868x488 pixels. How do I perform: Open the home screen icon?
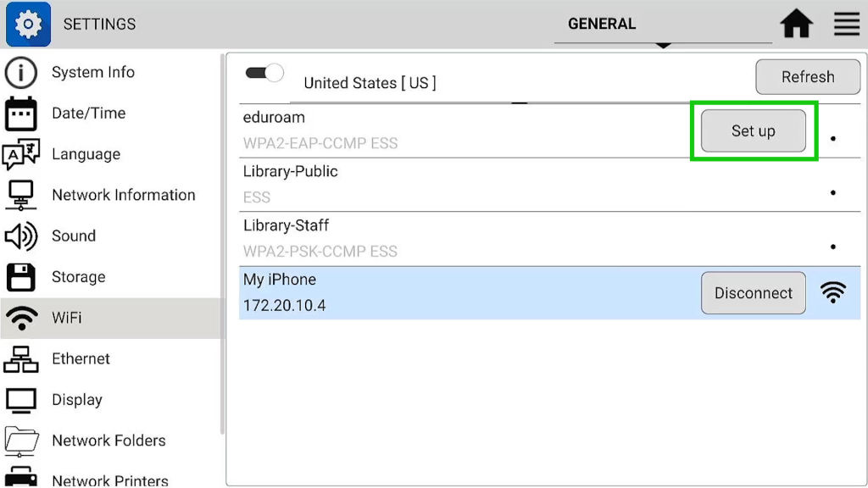[x=796, y=24]
